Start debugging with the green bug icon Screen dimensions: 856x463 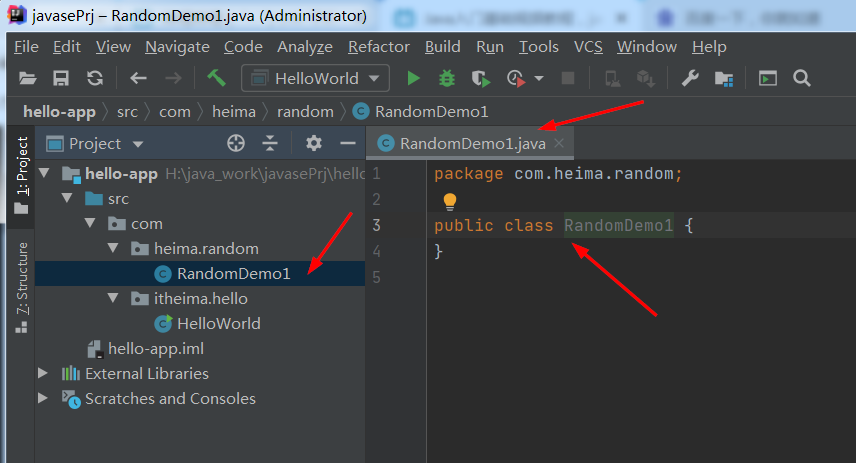pos(447,78)
